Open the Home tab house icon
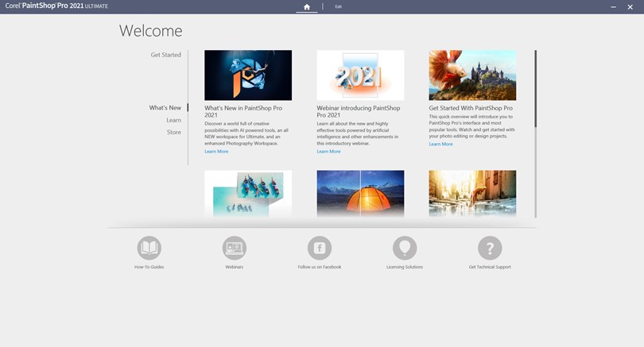644x347 pixels. tap(307, 6)
